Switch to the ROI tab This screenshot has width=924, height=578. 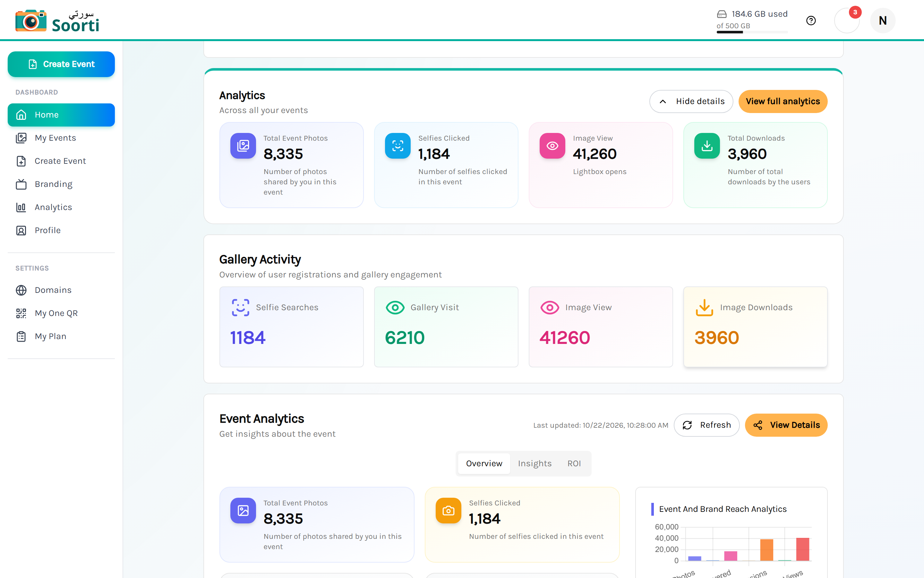(574, 463)
